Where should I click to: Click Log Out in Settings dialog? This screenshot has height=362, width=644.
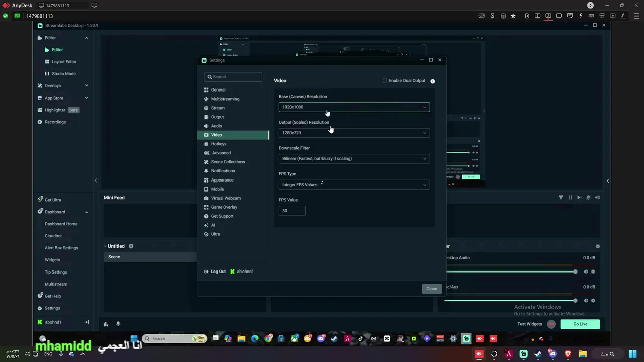[215, 271]
